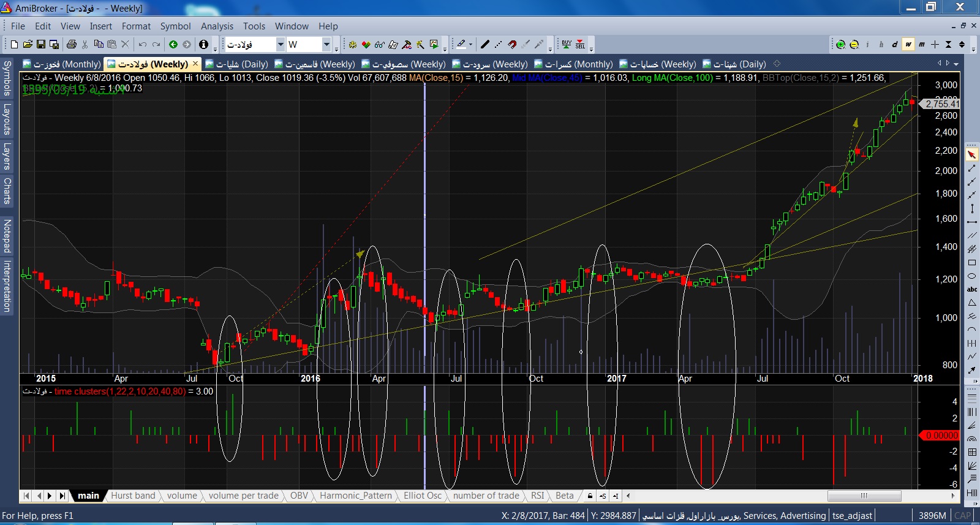Switch to the RSI sheet tab
The width and height of the screenshot is (980, 525).
pos(538,496)
